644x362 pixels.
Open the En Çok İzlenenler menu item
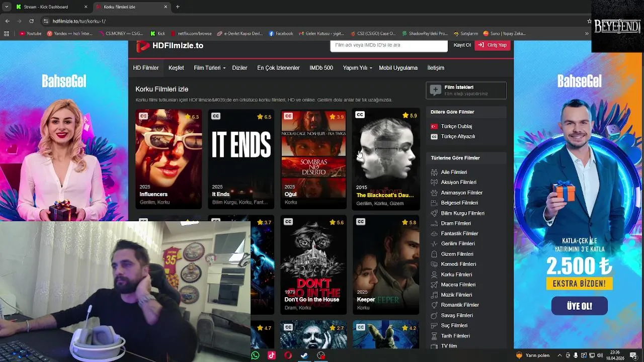pos(278,68)
